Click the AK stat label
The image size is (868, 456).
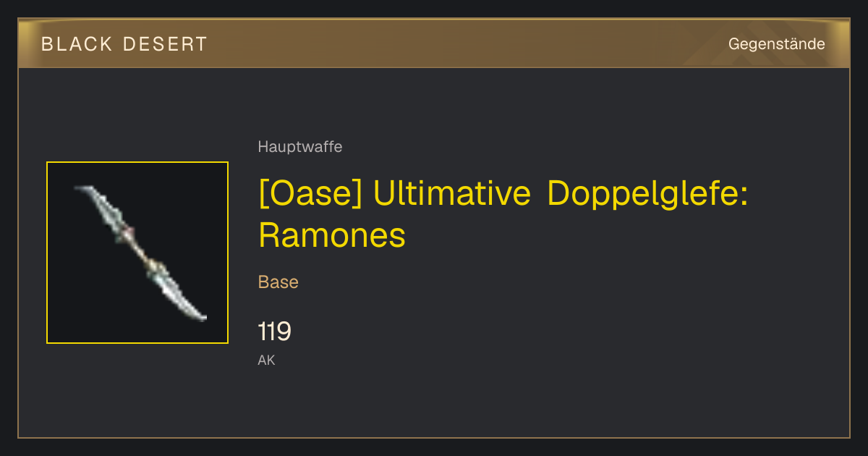tap(266, 360)
